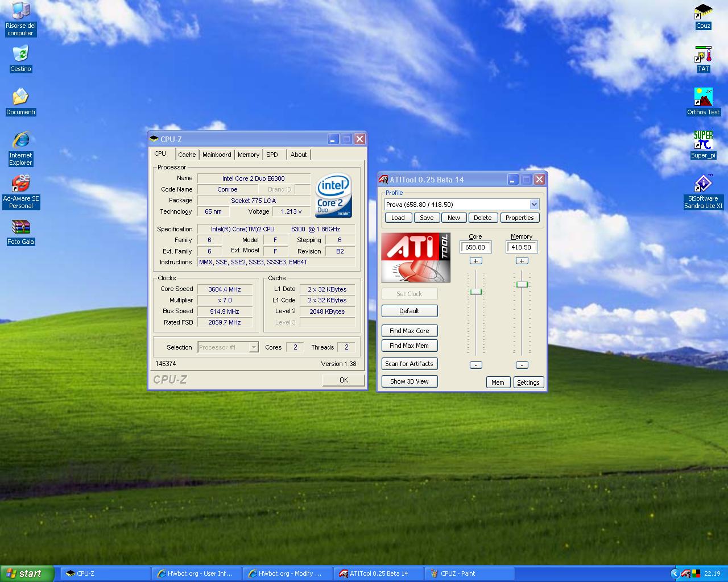
Task: Switch to the Cache tab in CPU-Z
Action: (x=187, y=155)
